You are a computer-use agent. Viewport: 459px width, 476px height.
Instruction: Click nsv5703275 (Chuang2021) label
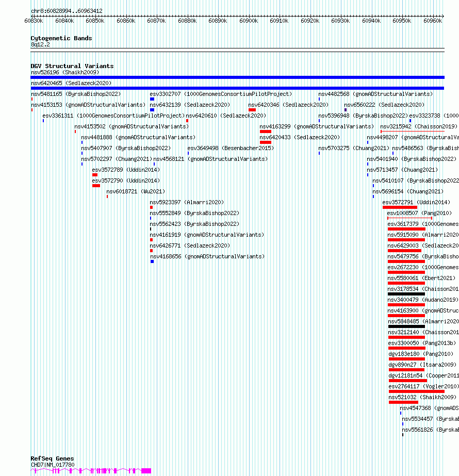click(354, 148)
